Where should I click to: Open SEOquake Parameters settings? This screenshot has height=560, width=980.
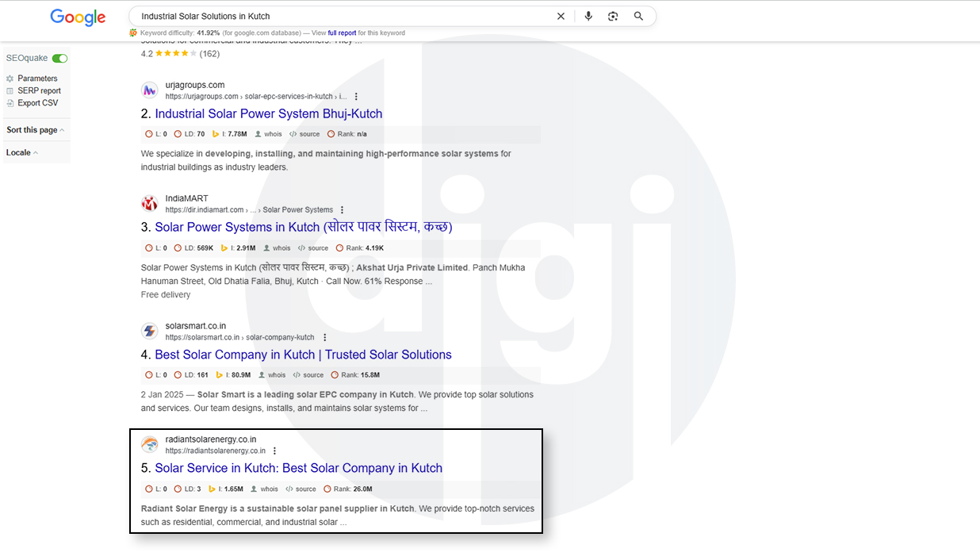point(37,79)
